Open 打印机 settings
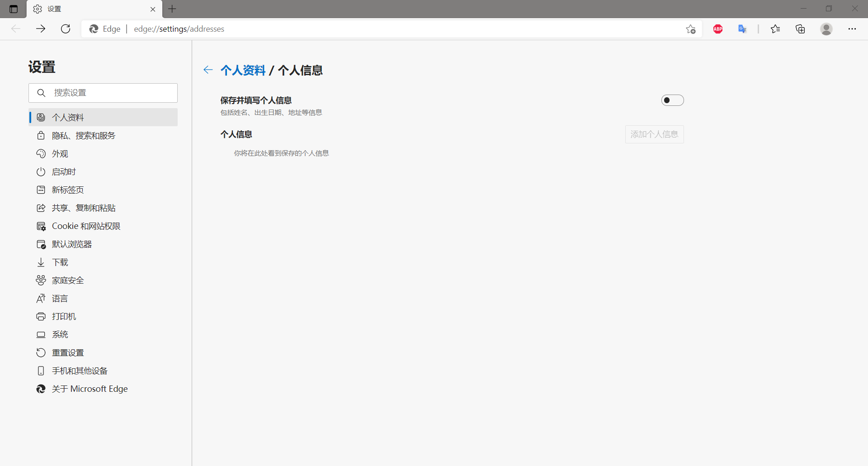 (103, 316)
